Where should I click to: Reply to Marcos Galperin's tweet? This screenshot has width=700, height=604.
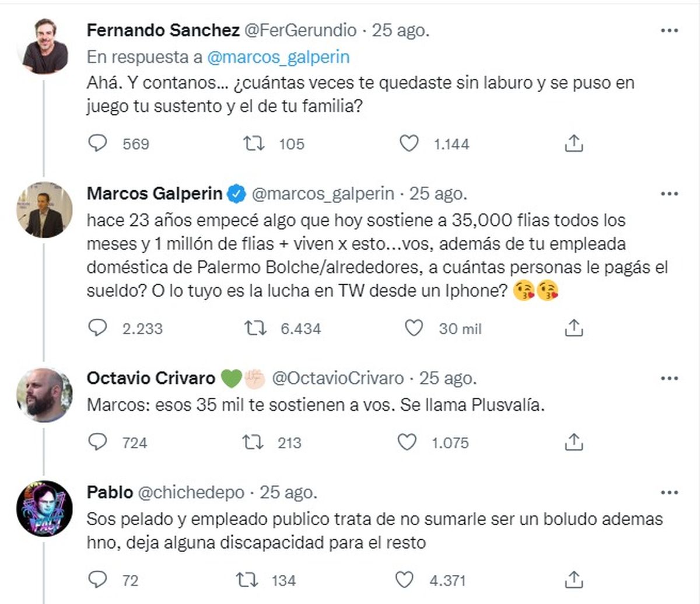99,328
